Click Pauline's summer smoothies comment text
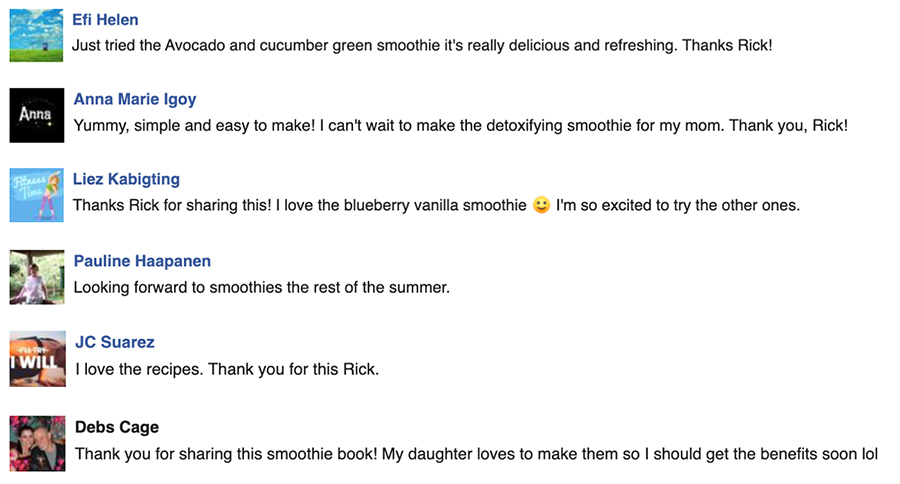900x484 pixels. [262, 287]
